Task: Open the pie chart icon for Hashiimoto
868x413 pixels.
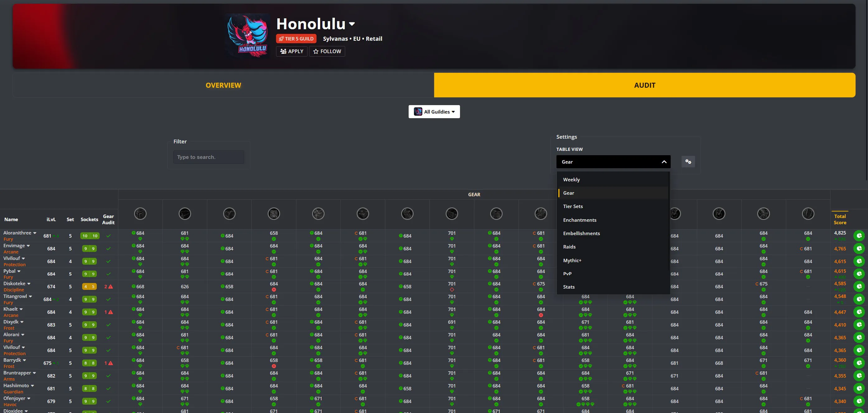Action: [x=859, y=388]
